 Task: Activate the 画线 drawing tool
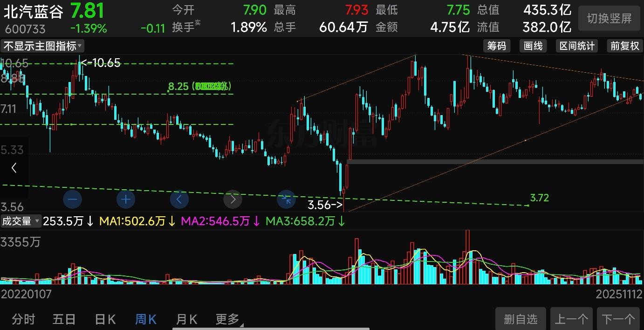click(533, 46)
